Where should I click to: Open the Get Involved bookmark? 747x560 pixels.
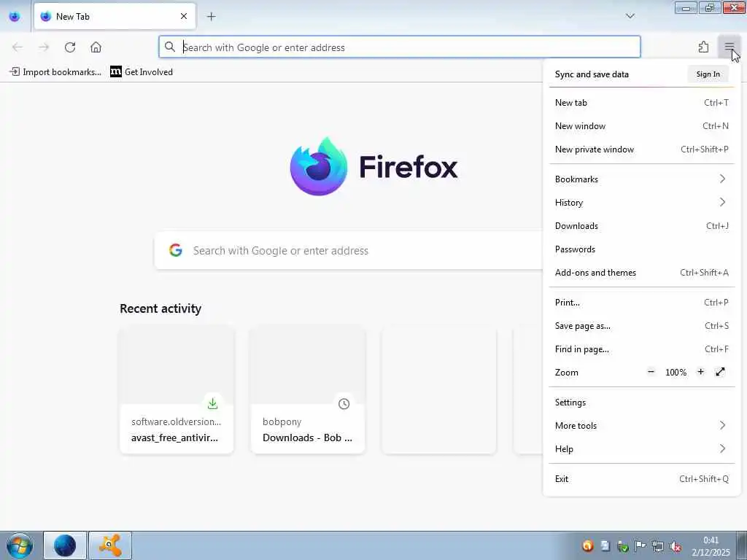(x=142, y=72)
